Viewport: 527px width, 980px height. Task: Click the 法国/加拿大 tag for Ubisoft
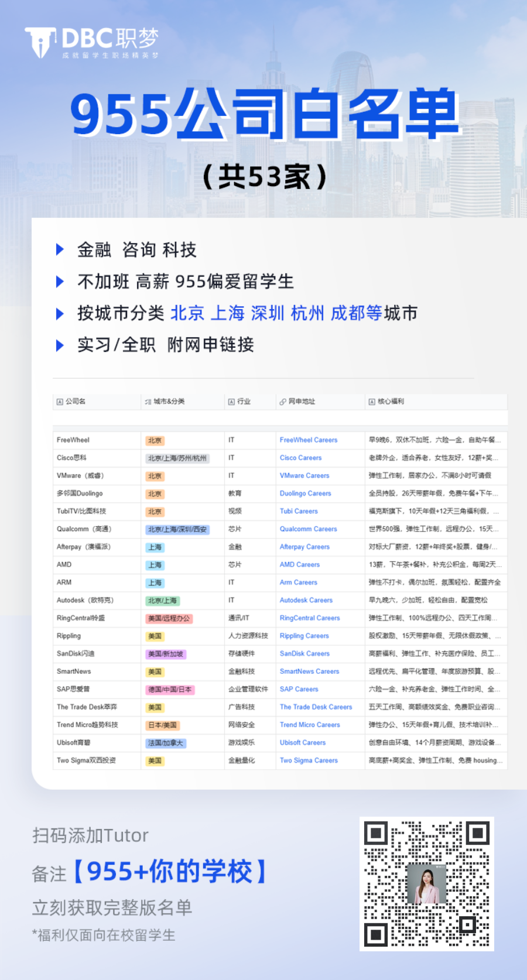pos(166,743)
